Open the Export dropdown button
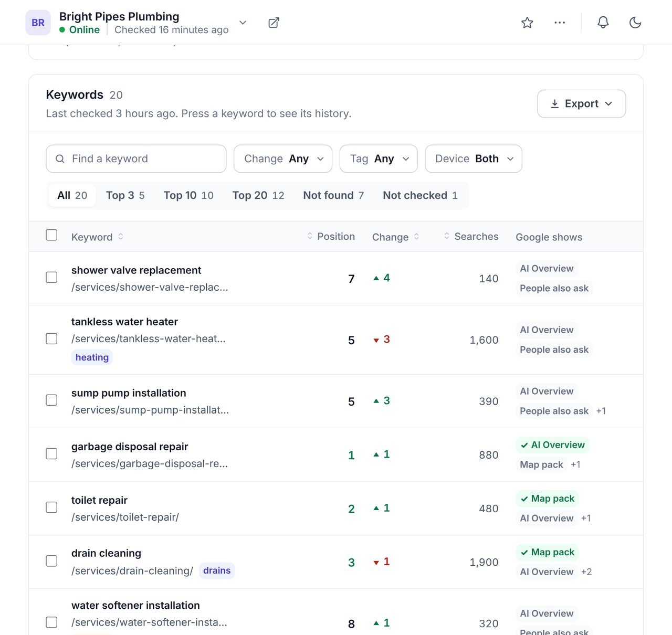This screenshot has height=635, width=672. tap(581, 104)
